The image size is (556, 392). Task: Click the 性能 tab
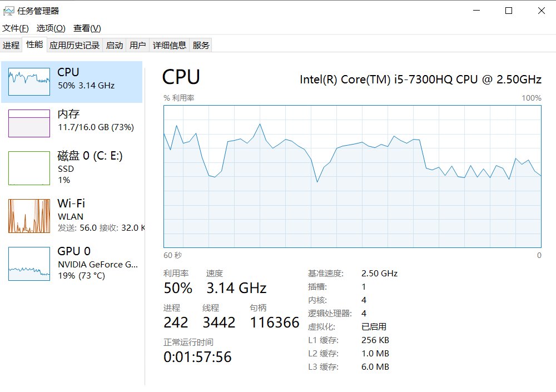pos(34,44)
